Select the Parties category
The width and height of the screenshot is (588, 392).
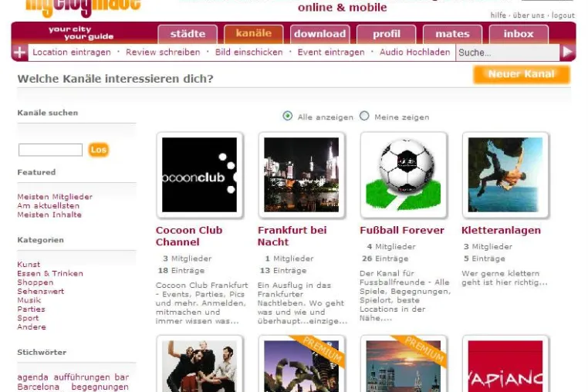pyautogui.click(x=31, y=309)
